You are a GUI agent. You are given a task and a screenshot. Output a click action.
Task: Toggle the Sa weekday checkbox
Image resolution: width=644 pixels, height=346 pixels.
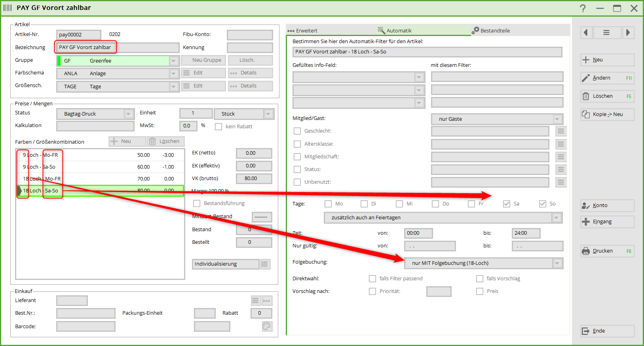(x=506, y=204)
